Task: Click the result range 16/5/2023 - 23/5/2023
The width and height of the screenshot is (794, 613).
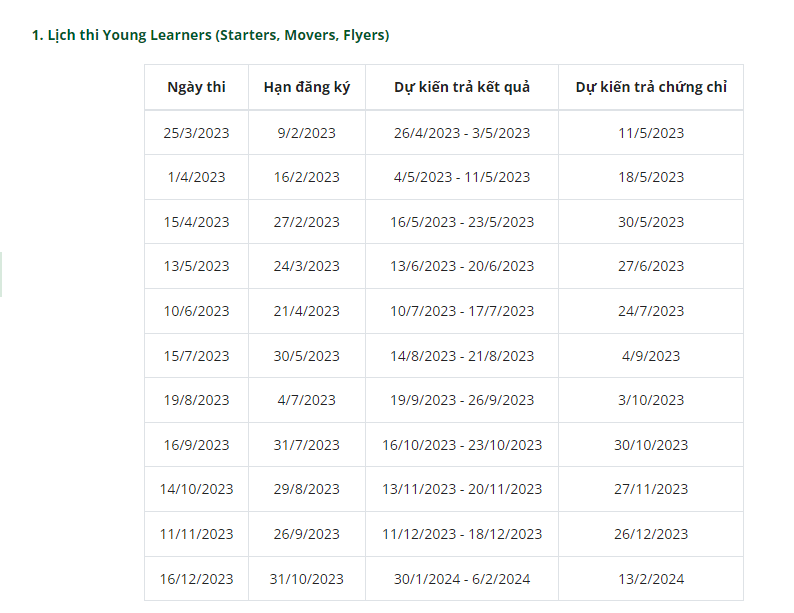Action: 462,222
